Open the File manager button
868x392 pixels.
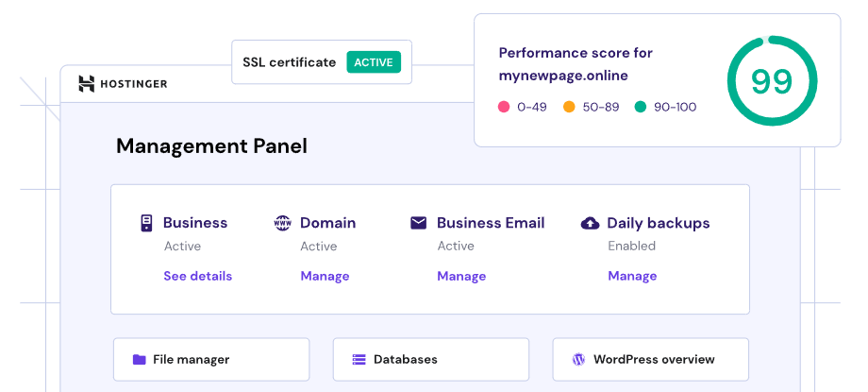click(211, 359)
